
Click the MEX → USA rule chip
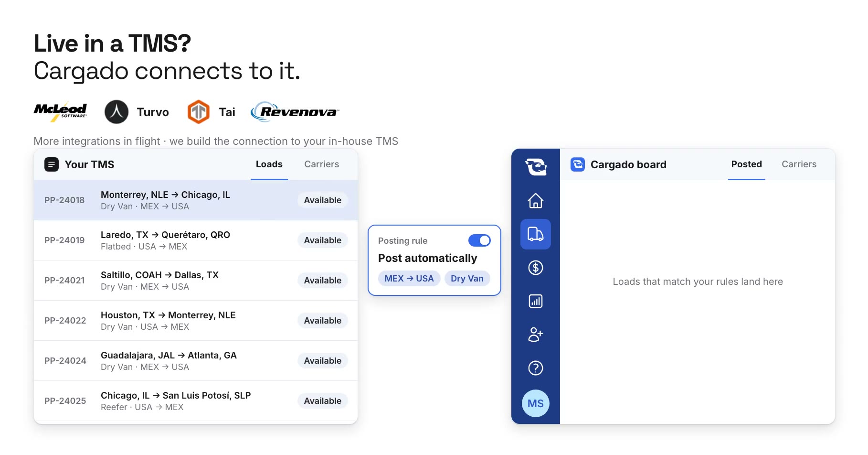(x=409, y=279)
